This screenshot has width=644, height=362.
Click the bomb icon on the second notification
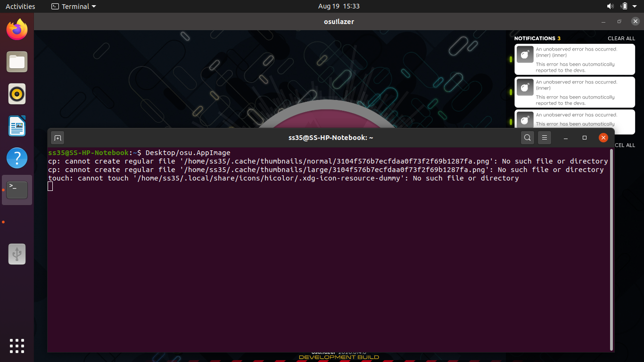525,87
